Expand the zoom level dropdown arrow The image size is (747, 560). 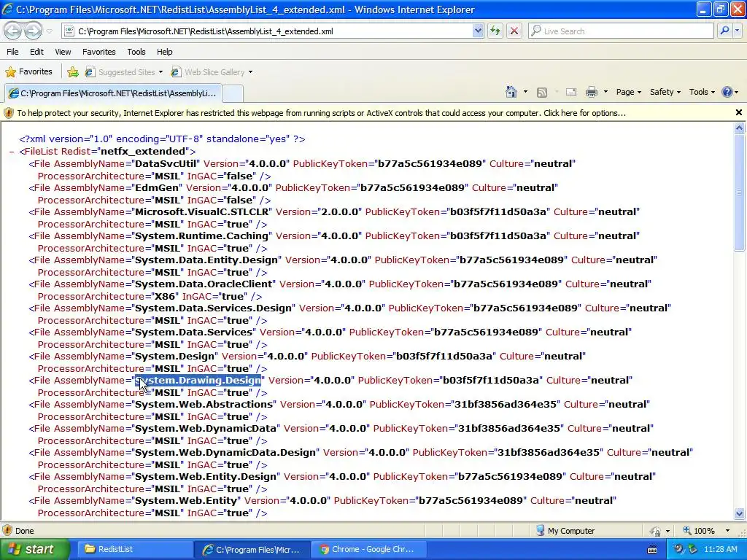click(x=727, y=531)
